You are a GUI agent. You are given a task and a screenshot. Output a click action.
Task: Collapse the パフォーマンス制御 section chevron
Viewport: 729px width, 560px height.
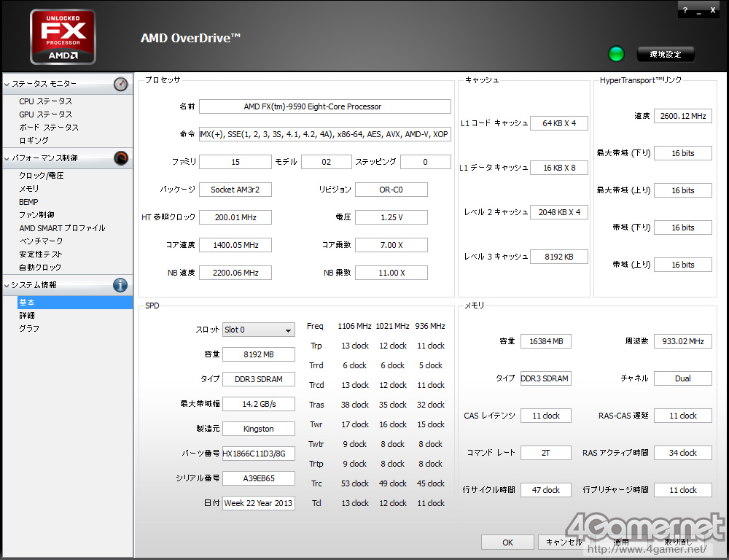tap(7, 158)
